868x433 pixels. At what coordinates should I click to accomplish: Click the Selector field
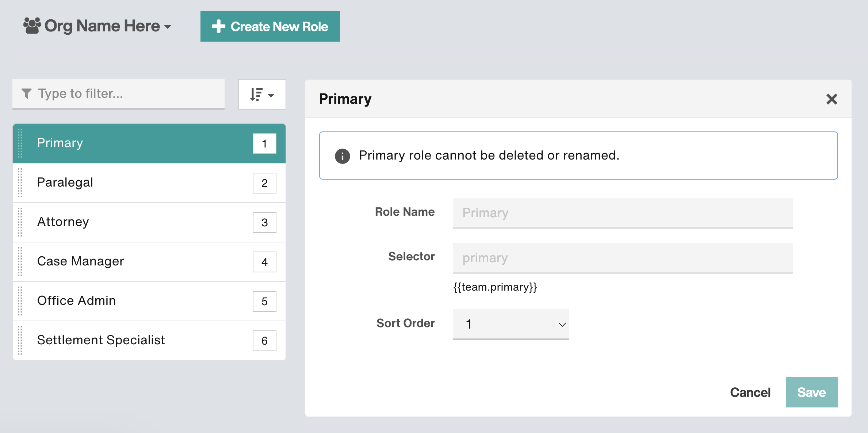[623, 258]
